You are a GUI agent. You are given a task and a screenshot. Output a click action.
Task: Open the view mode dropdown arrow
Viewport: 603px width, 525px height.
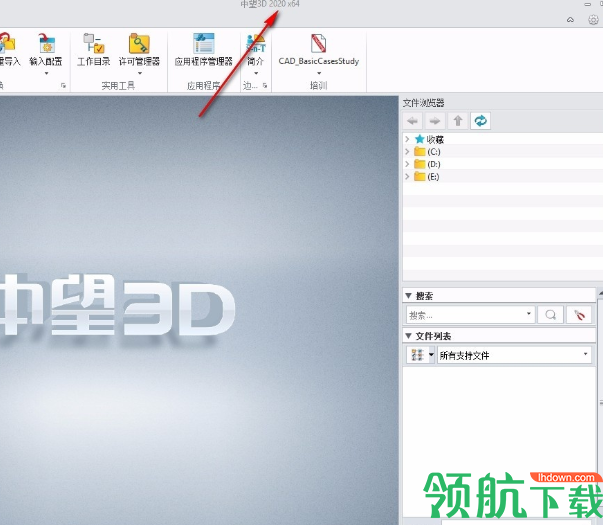(x=431, y=355)
